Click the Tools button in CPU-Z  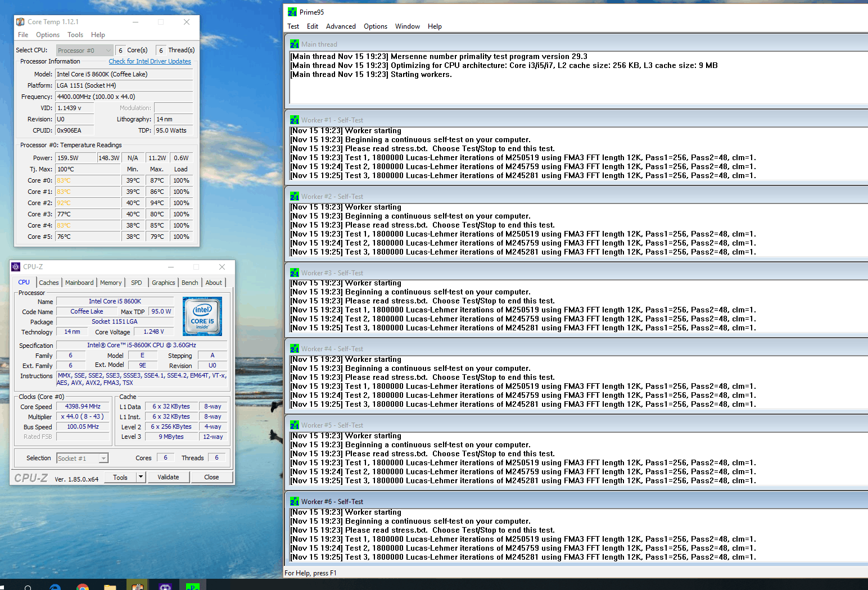coord(120,477)
